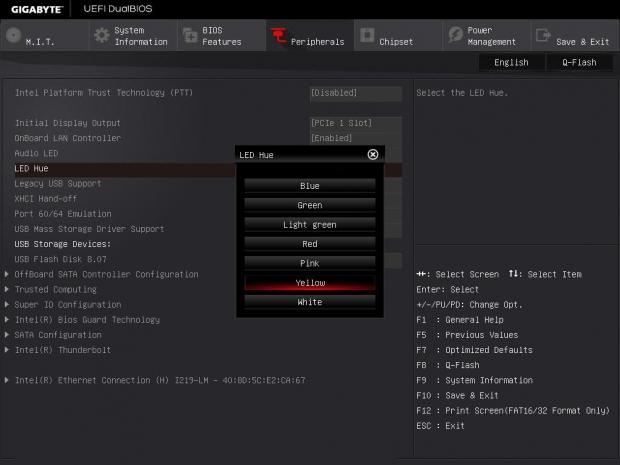Expand the Intel(R) Thunderbolt arrow

[x=7, y=350]
